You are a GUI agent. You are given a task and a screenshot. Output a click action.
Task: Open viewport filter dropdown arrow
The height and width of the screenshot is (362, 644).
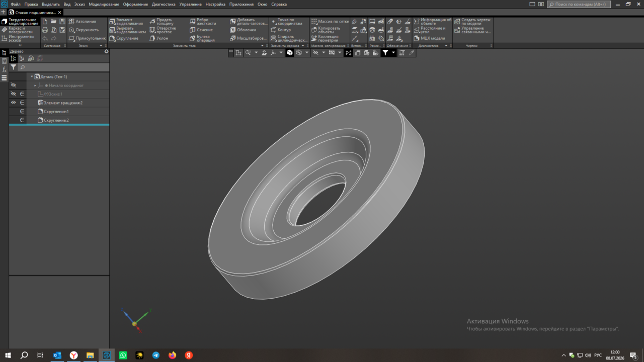pos(393,52)
